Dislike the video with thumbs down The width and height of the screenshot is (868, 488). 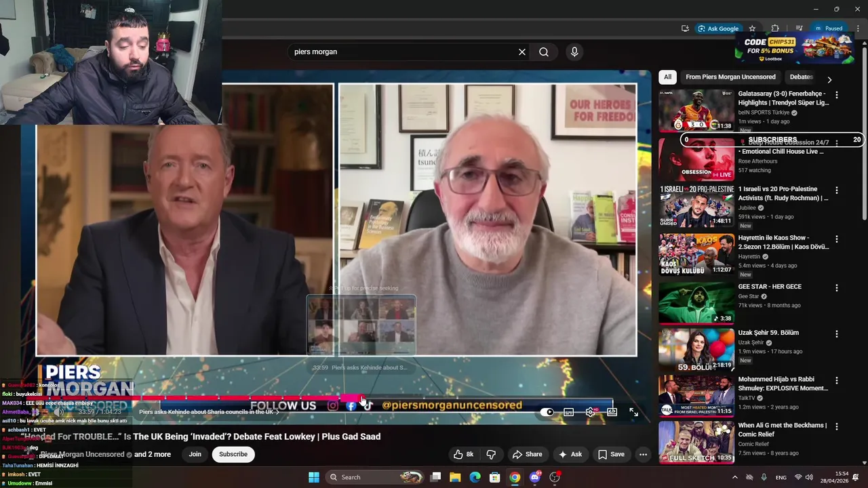click(491, 454)
